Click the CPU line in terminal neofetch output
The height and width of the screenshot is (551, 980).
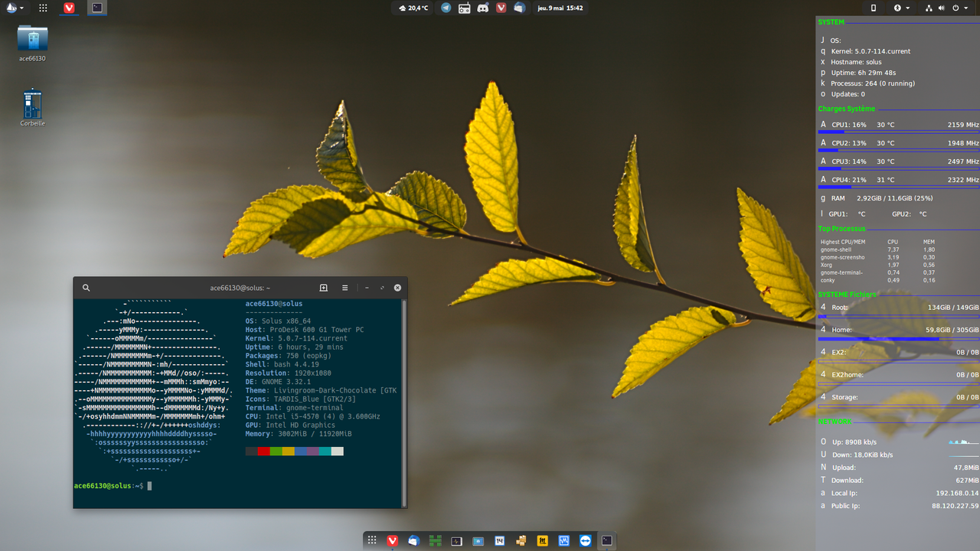click(x=315, y=417)
